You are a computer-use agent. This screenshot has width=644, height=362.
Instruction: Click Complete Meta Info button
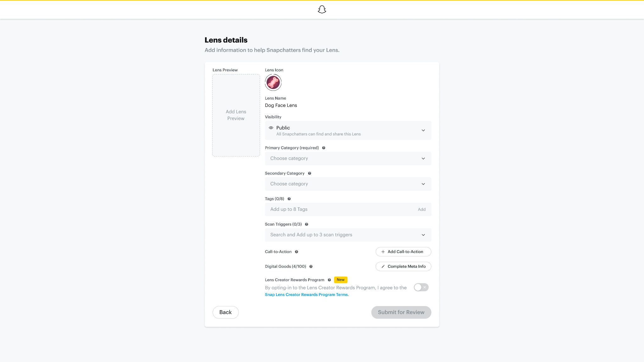coord(403,266)
